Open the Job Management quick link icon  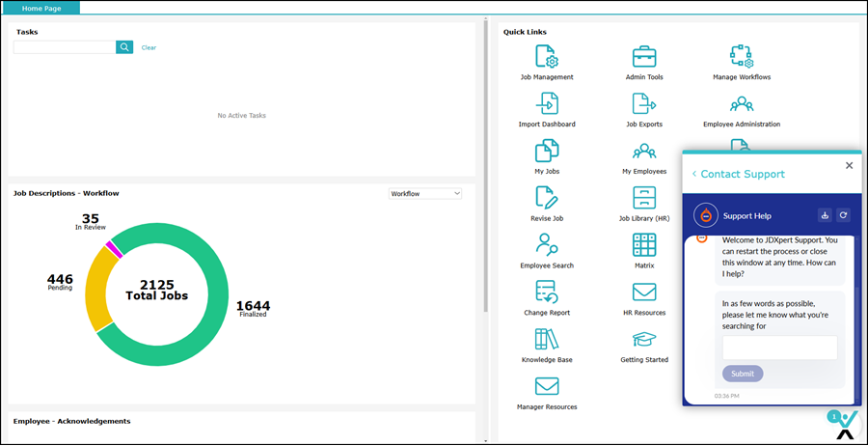click(547, 56)
